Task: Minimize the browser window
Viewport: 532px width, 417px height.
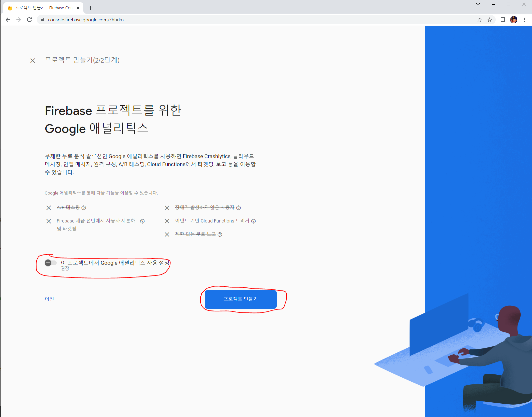Action: pos(493,4)
